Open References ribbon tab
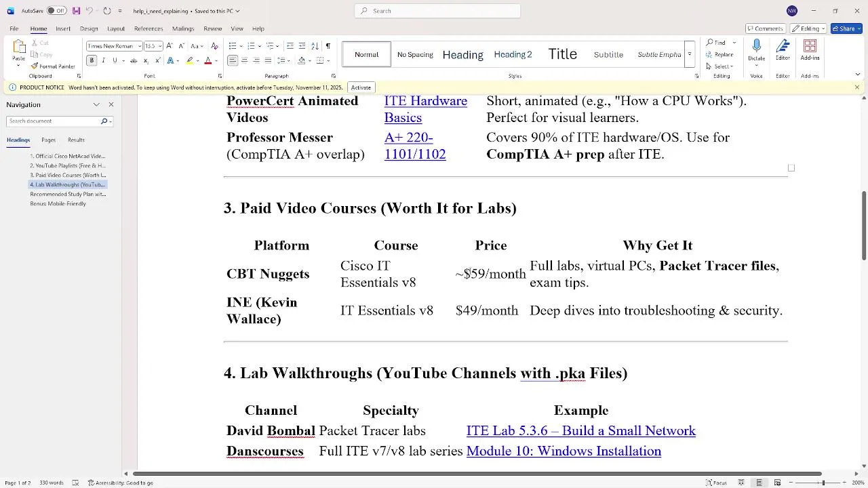This screenshot has height=488, width=868. (149, 28)
